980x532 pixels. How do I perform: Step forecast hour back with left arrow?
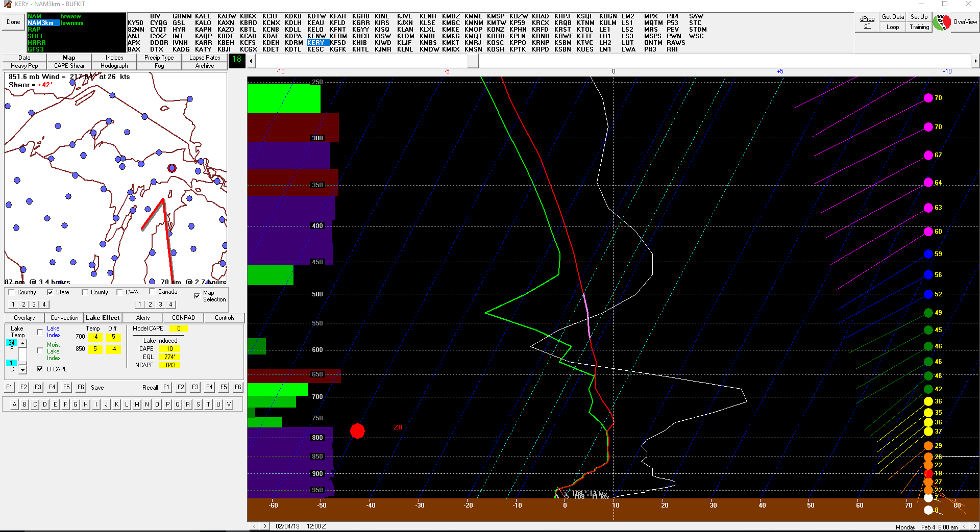point(251,61)
